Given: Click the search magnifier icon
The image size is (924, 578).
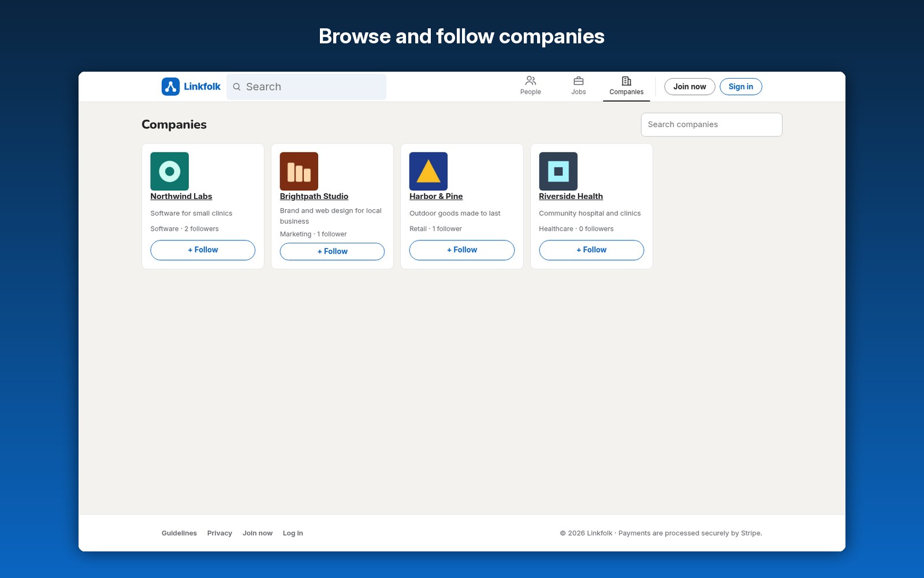Looking at the screenshot, I should pyautogui.click(x=237, y=87).
